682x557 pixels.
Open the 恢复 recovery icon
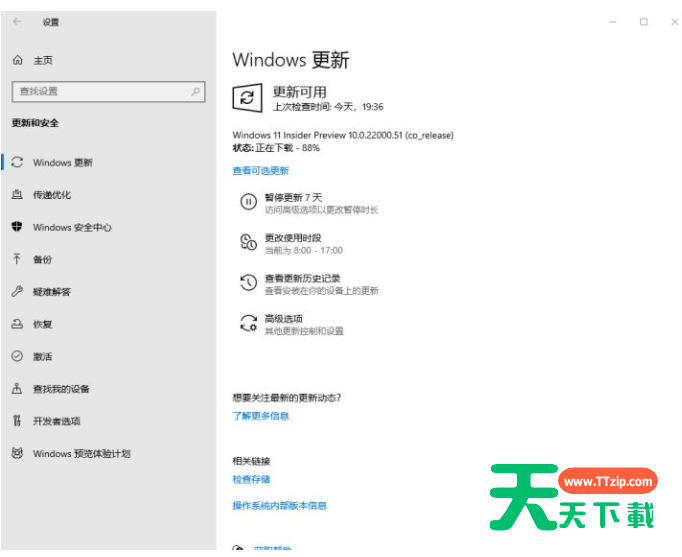(x=17, y=324)
